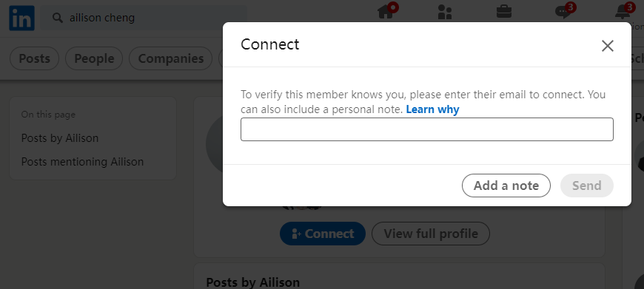This screenshot has width=644, height=289.
Task: Click View full profile button
Action: point(431,234)
